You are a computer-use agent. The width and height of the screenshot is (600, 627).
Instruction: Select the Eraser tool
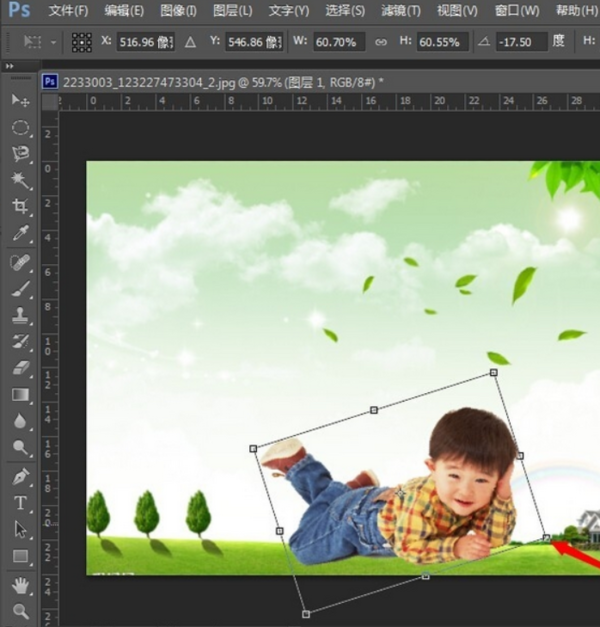click(20, 368)
